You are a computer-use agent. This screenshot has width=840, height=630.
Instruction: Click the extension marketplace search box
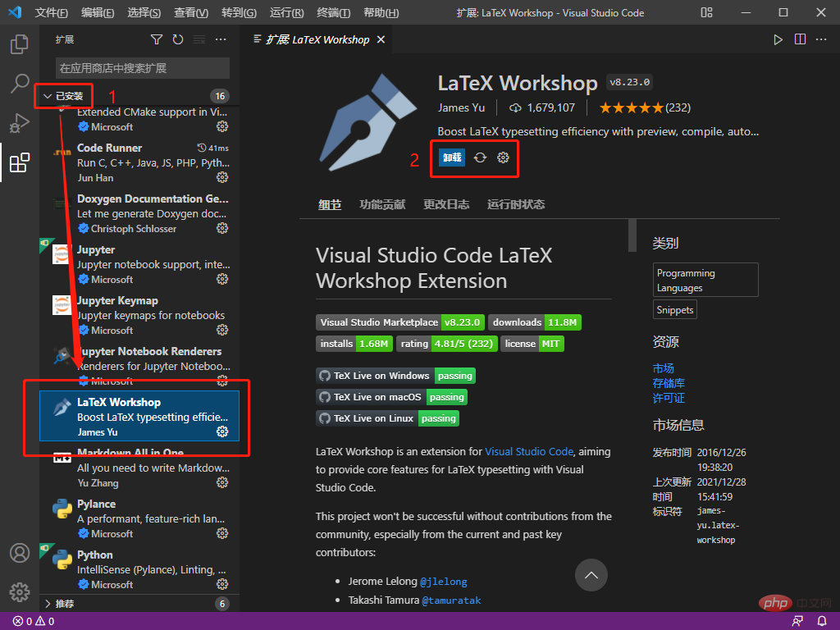[x=142, y=68]
